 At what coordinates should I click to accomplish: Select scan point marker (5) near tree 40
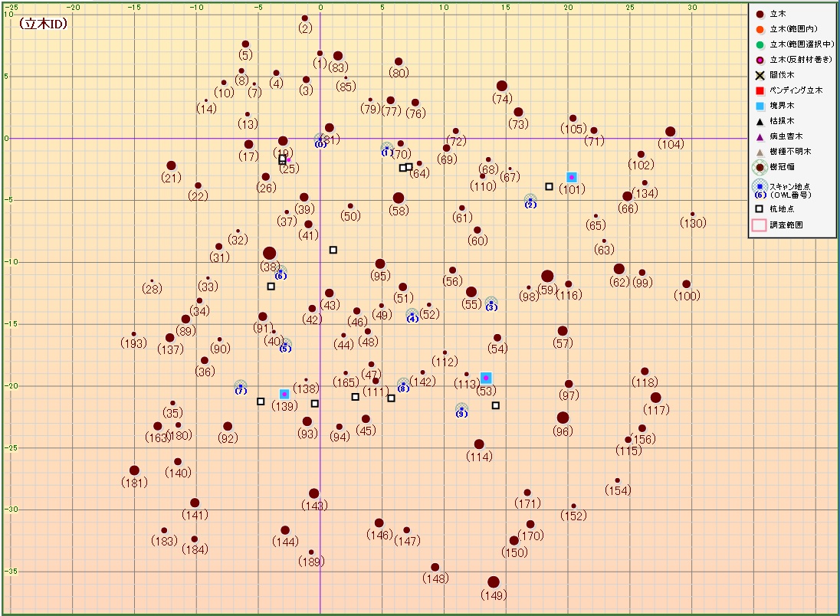pos(286,345)
